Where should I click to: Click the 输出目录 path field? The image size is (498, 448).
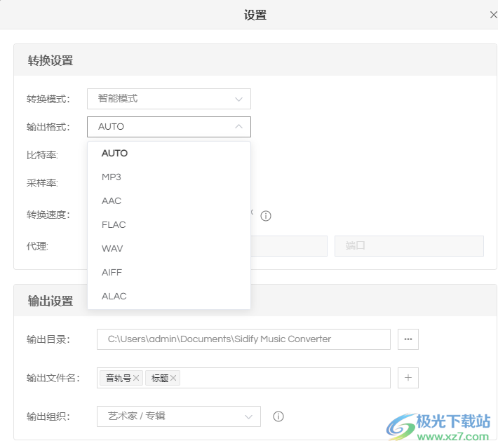(x=243, y=339)
